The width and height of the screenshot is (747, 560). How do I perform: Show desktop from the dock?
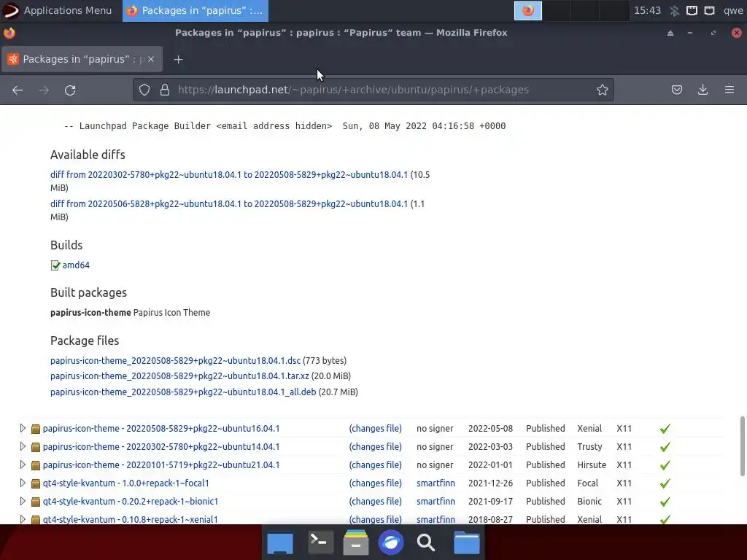point(280,543)
